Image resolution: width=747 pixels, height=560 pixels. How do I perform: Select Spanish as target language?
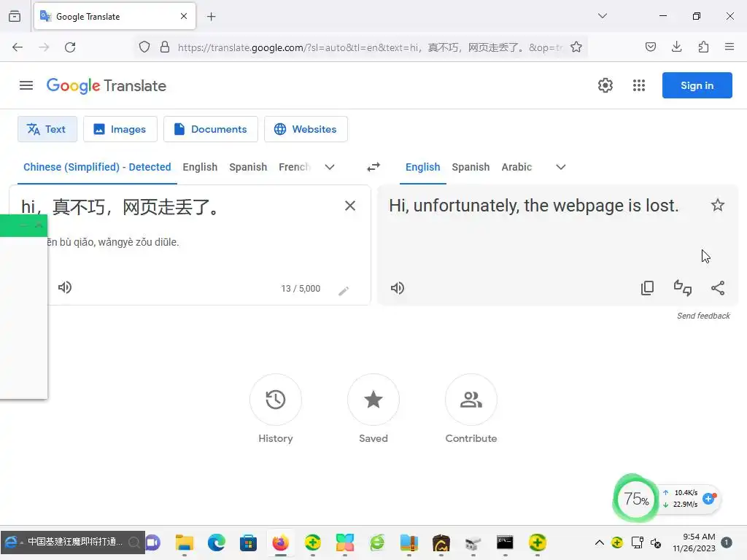[471, 167]
